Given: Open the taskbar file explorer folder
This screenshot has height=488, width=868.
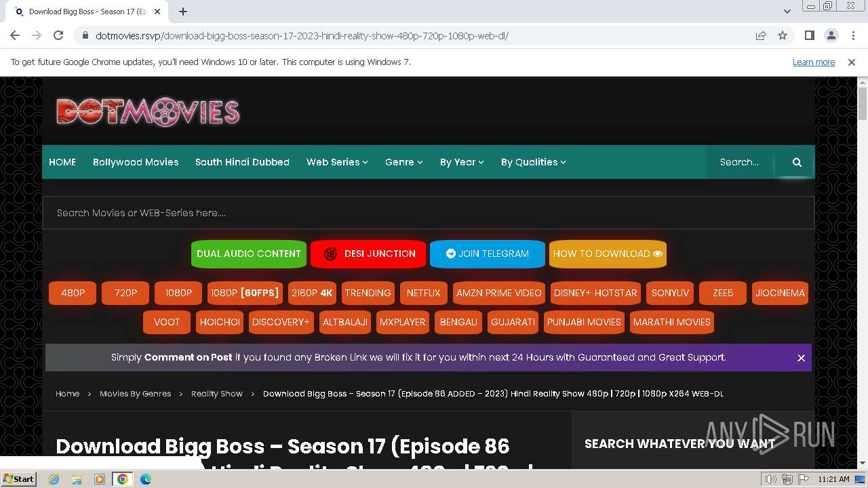Looking at the screenshot, I should (x=77, y=479).
